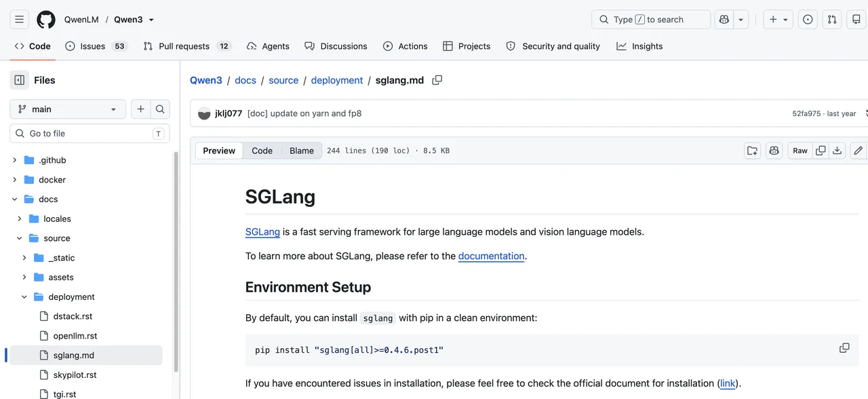
Task: Open commit 52fa975
Action: [806, 114]
